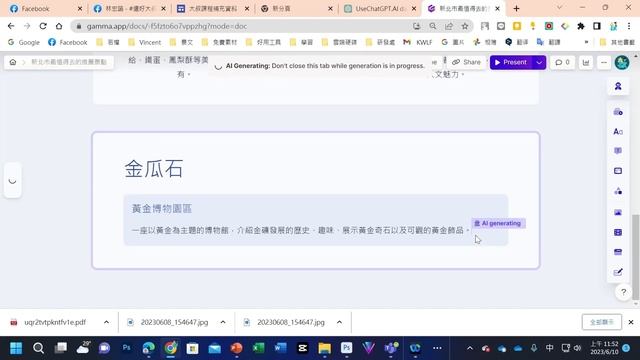Viewport: 640px width, 360px height.
Task: Expand the Present dropdown arrow
Action: click(539, 62)
